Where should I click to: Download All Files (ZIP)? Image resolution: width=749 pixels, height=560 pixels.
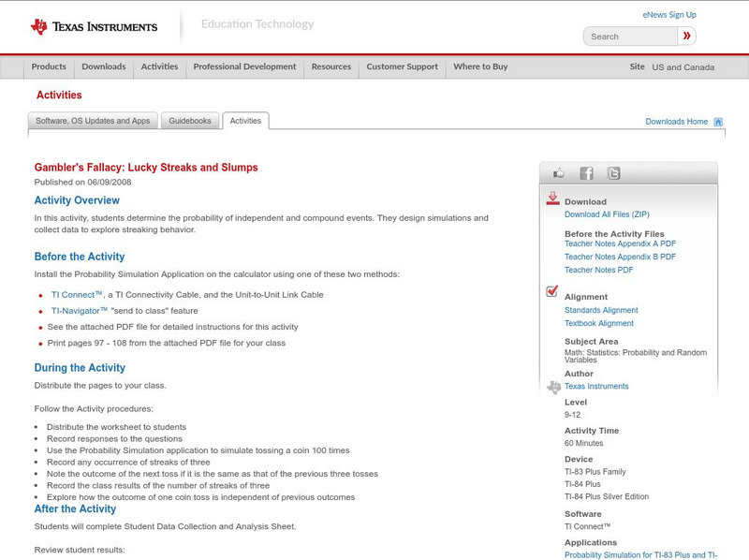(x=601, y=214)
